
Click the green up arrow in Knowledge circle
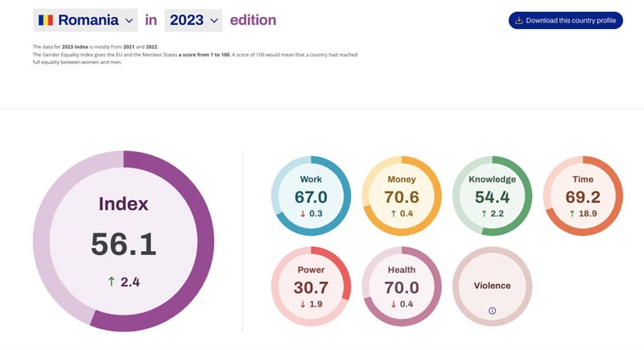(483, 214)
